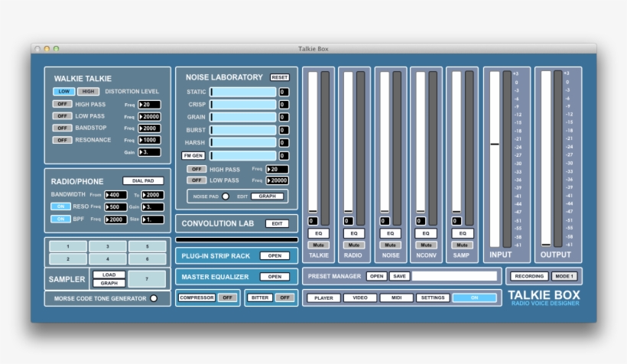
Task: Mute the NOISE channel
Action: (x=390, y=245)
